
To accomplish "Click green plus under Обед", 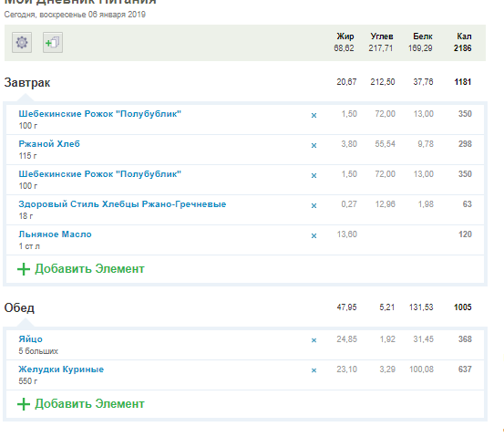I will 24,404.
